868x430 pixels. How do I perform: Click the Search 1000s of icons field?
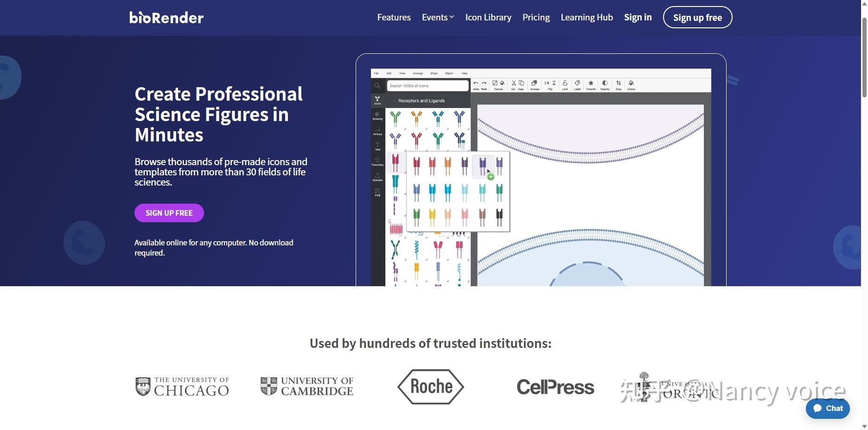pos(428,86)
